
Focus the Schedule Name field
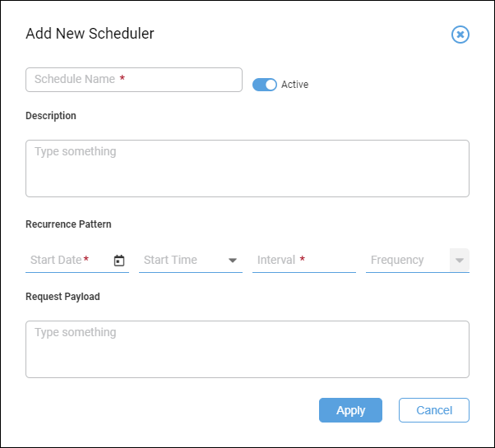[x=134, y=80]
